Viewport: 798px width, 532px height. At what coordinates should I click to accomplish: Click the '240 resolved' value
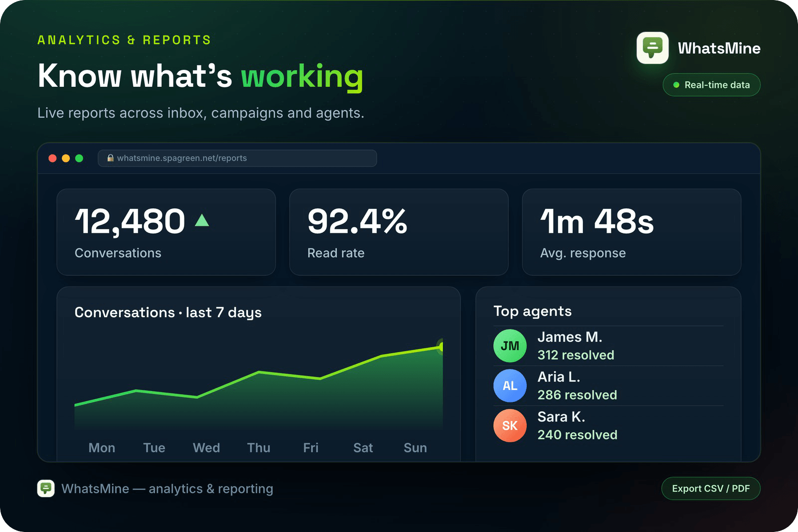click(x=577, y=435)
